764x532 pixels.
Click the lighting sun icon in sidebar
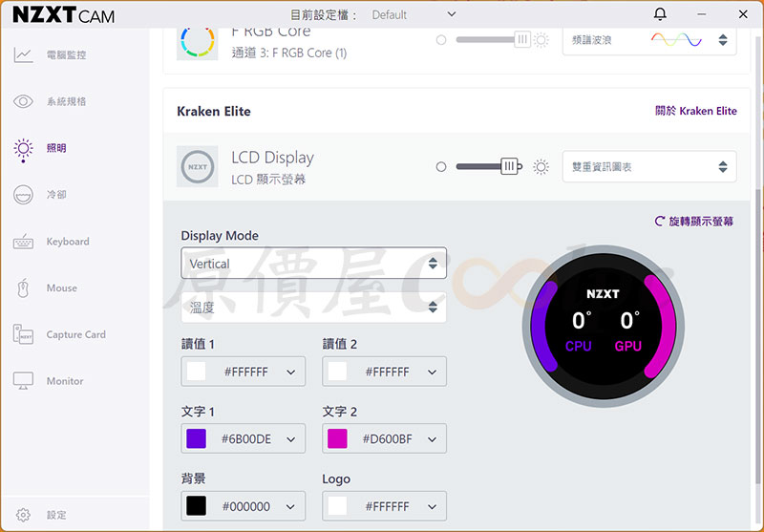(23, 150)
